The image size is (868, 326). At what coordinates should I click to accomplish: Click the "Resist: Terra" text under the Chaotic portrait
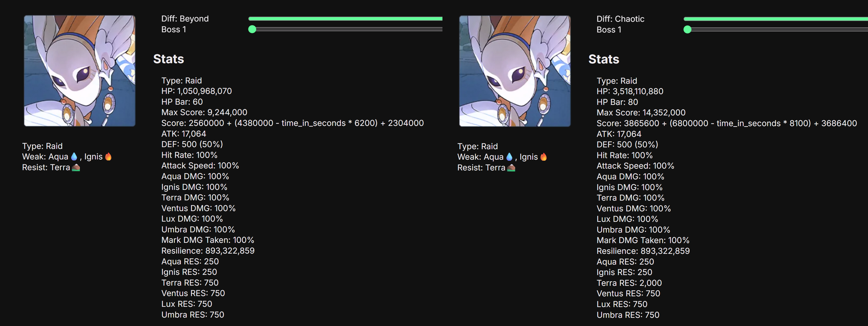(x=481, y=168)
